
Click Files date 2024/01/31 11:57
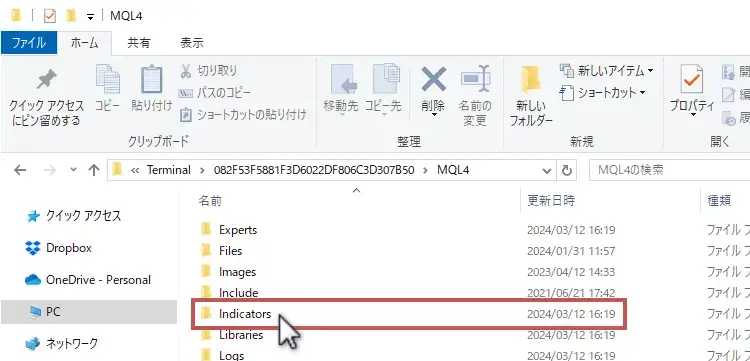pyautogui.click(x=571, y=251)
